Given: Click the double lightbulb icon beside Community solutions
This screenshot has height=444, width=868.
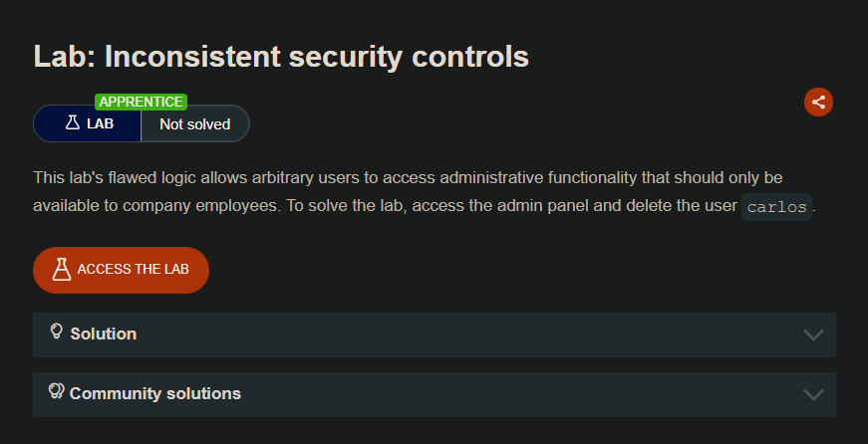Looking at the screenshot, I should 57,391.
